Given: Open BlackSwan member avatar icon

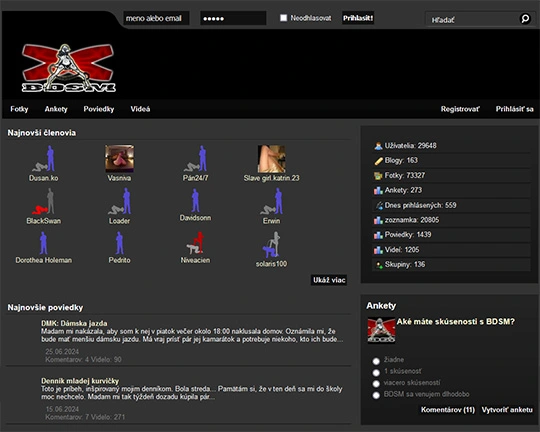Looking at the screenshot, I should pos(44,201).
